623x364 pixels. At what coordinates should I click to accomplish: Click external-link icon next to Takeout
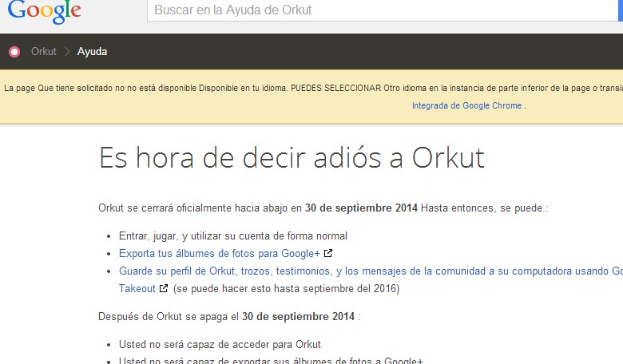point(164,288)
